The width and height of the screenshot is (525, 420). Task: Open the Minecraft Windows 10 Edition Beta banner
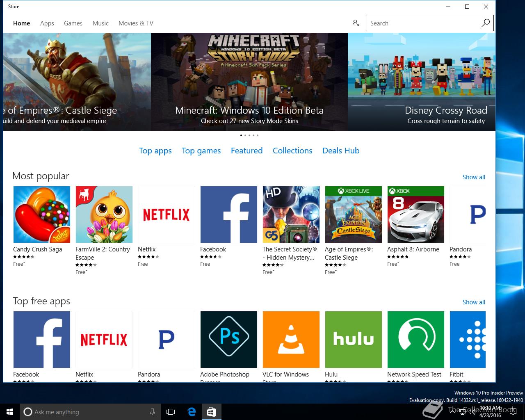point(249,82)
